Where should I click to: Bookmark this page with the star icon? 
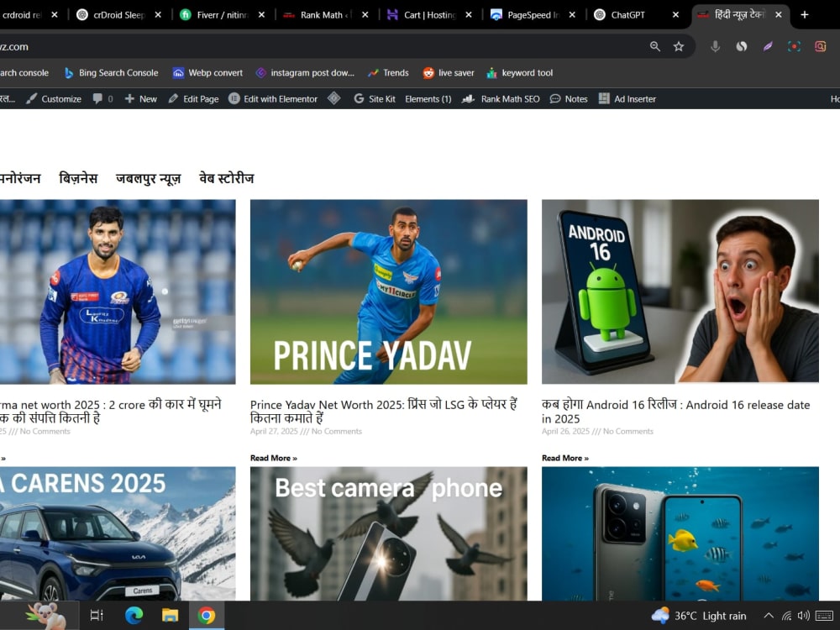pyautogui.click(x=679, y=46)
